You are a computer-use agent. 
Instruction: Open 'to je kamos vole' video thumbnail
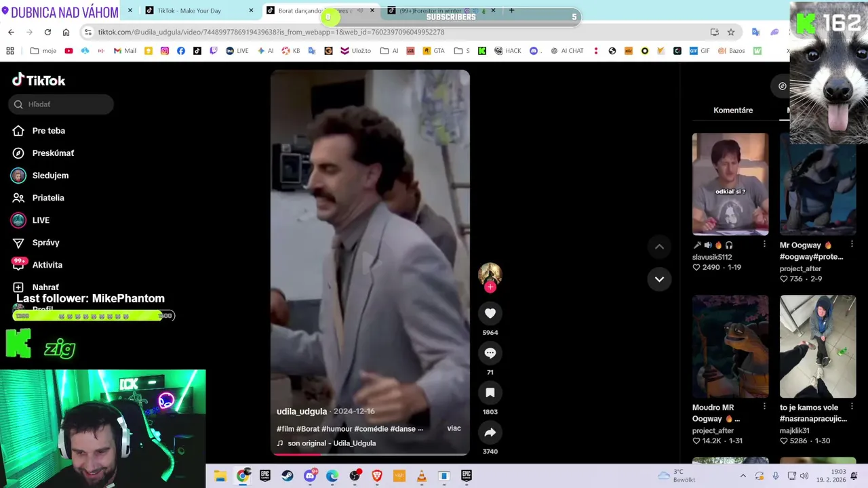pyautogui.click(x=818, y=346)
